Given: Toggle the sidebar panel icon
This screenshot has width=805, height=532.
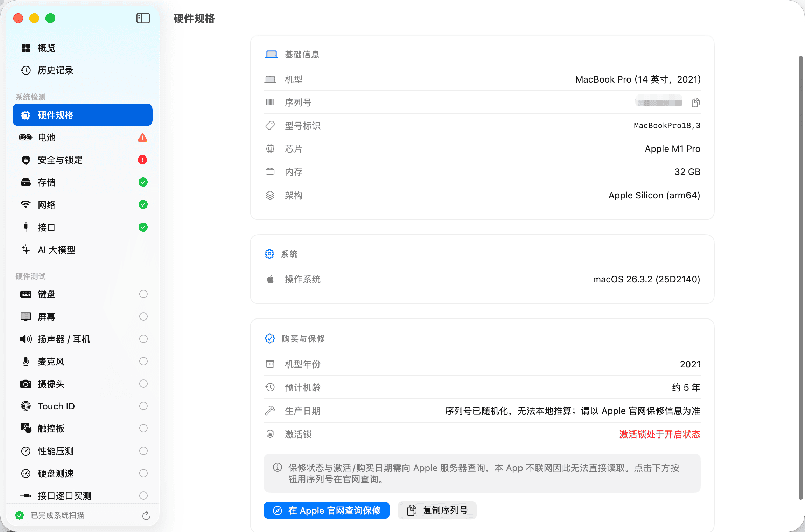Looking at the screenshot, I should (x=143, y=18).
